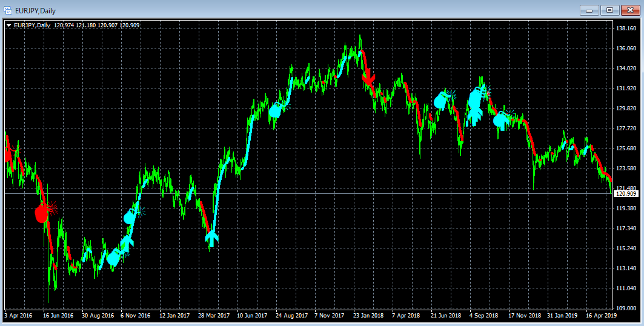Image resolution: width=644 pixels, height=326 pixels.
Task: Select the cyan up arrow at March 2017 low
Action: click(212, 239)
